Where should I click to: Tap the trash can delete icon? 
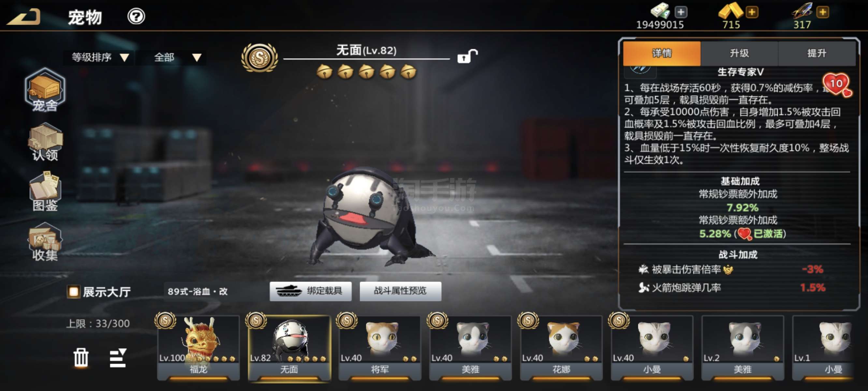click(x=81, y=358)
